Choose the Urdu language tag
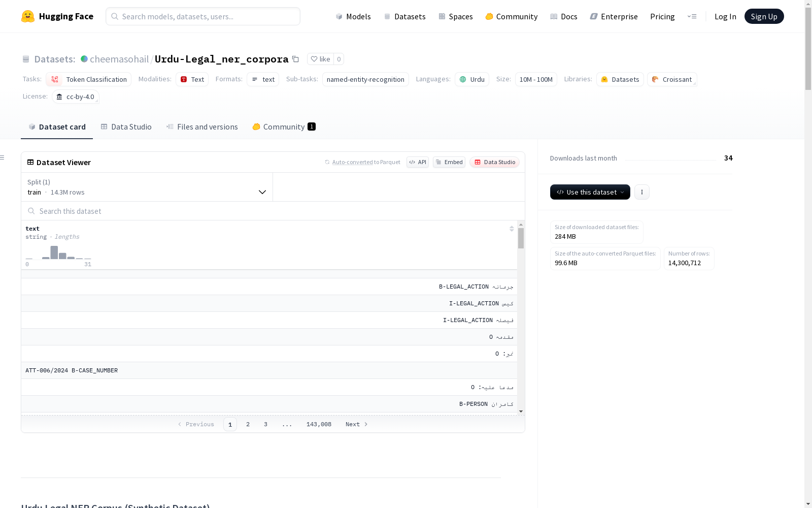 tap(472, 79)
